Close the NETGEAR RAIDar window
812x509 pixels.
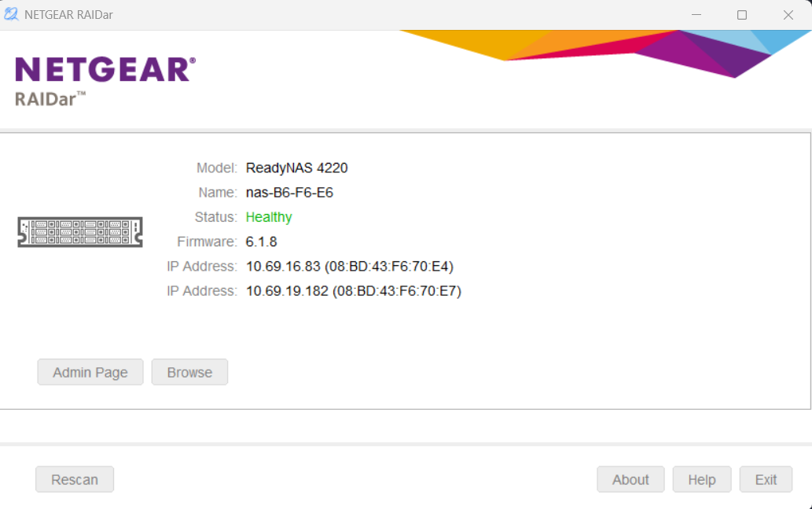click(788, 14)
